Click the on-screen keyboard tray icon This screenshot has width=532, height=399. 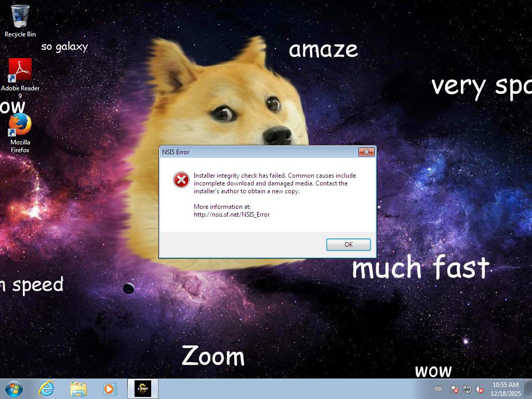pyautogui.click(x=438, y=389)
